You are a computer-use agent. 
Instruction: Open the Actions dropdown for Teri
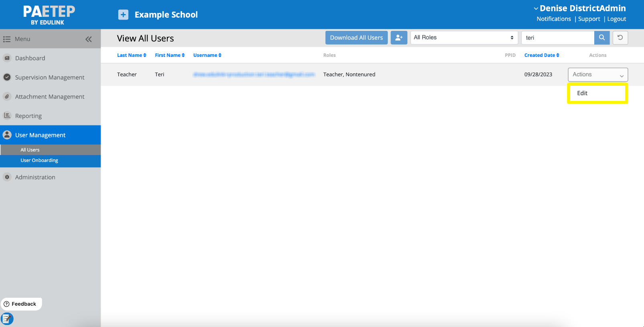[x=598, y=75]
